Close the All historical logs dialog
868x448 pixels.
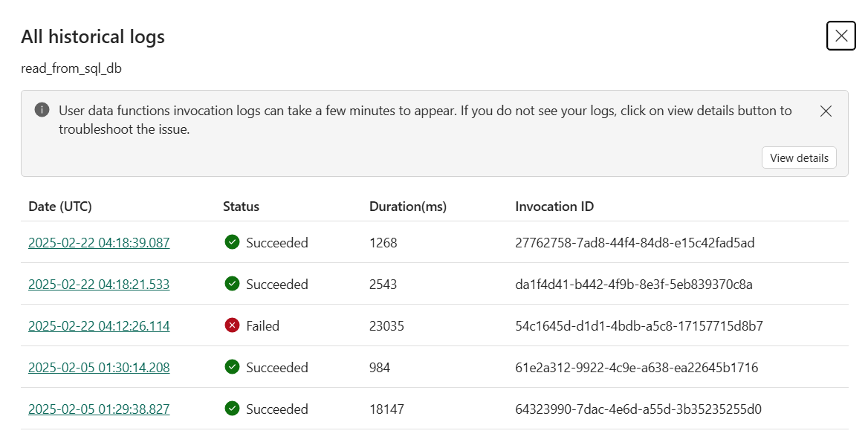[841, 36]
